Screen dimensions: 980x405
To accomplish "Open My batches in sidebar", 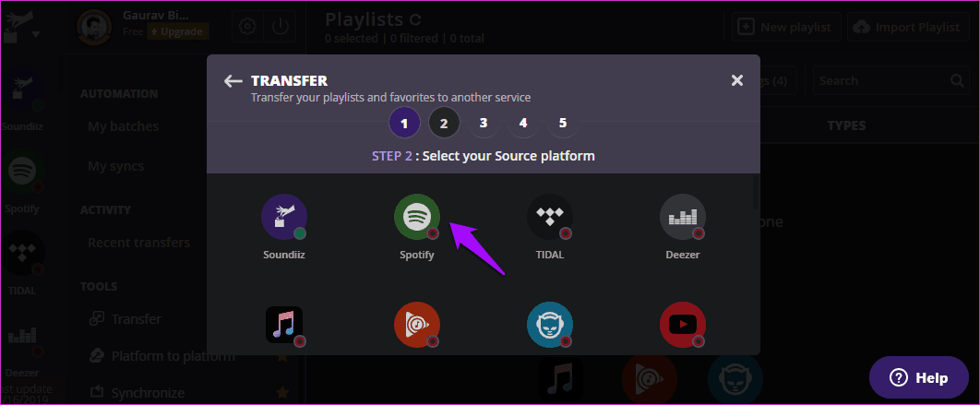I will coord(123,126).
